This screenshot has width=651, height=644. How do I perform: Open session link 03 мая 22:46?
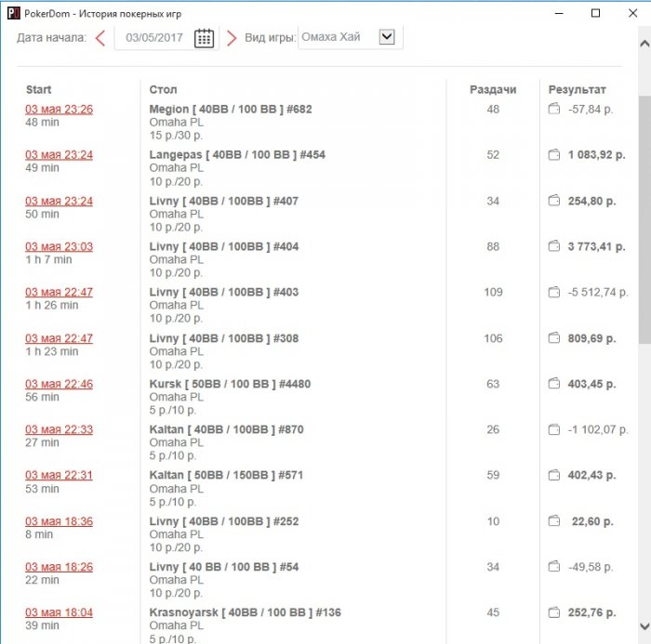pyautogui.click(x=59, y=384)
